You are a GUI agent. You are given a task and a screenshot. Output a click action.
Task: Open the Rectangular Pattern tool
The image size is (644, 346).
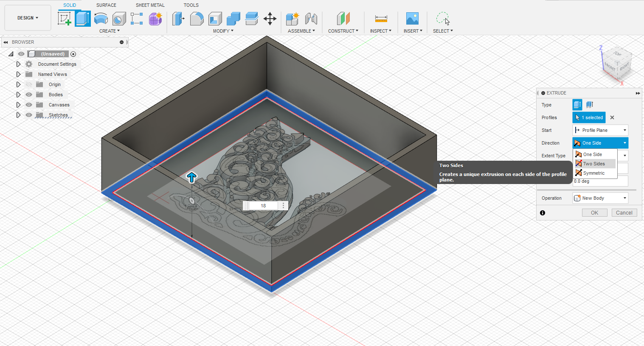(137, 19)
